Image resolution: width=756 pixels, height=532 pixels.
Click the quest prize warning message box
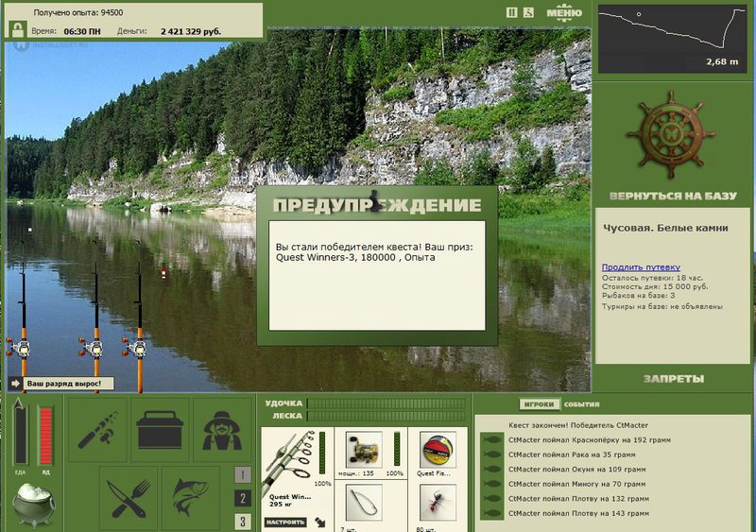377,275
